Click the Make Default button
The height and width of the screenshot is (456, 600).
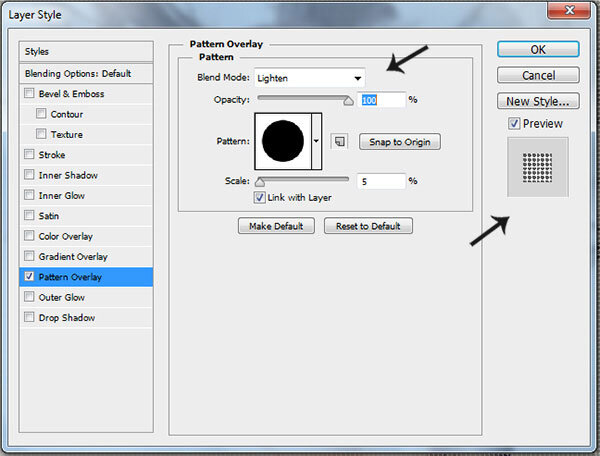point(276,226)
